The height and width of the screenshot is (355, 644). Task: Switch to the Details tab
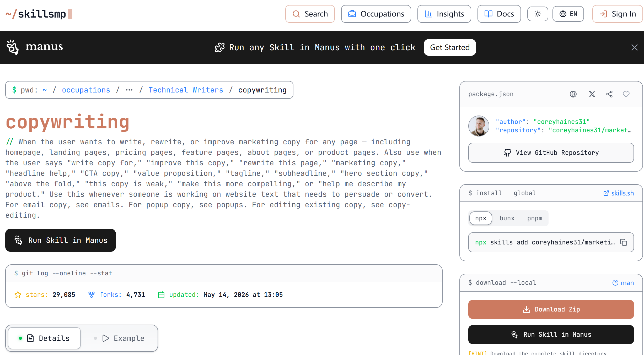click(x=44, y=338)
